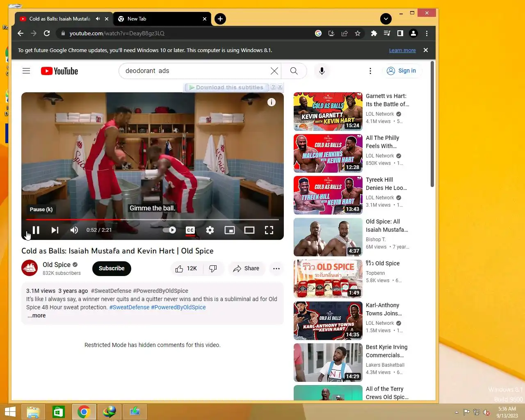Click in the deodorant ads search field
The image size is (525, 420).
(196, 71)
